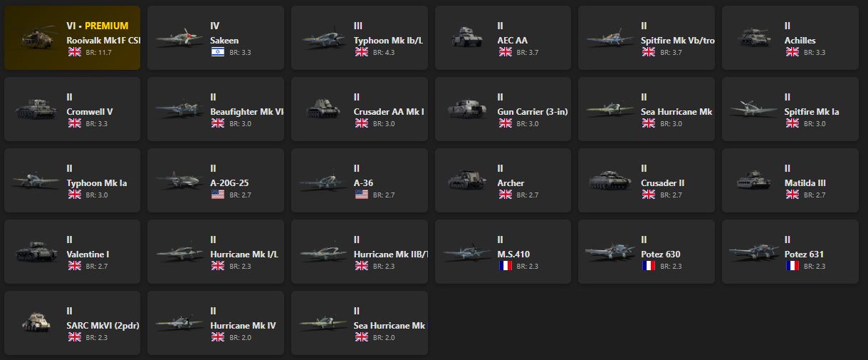Choose the Crusader AA Mk I icon
This screenshot has height=360, width=868.
(323, 110)
